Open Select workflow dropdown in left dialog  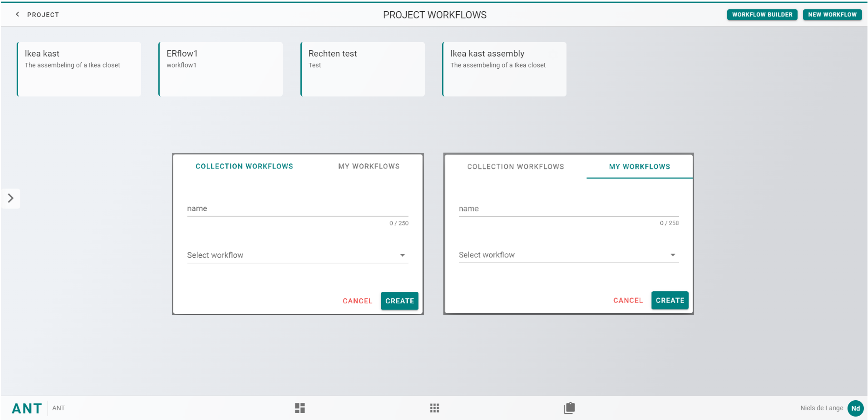[x=298, y=255]
